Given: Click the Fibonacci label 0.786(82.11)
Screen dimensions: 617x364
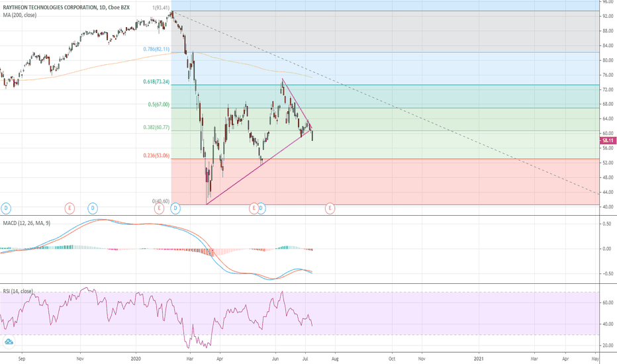Looking at the screenshot, I should (156, 49).
